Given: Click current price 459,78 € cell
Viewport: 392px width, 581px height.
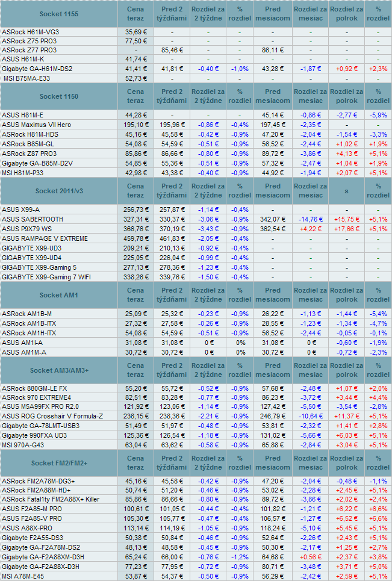Looking at the screenshot, I should pos(136,238).
